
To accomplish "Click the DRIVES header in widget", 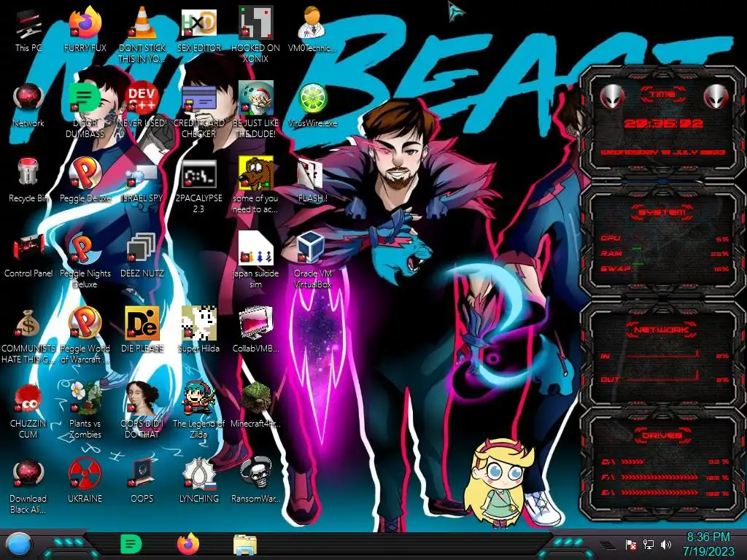I will point(661,435).
